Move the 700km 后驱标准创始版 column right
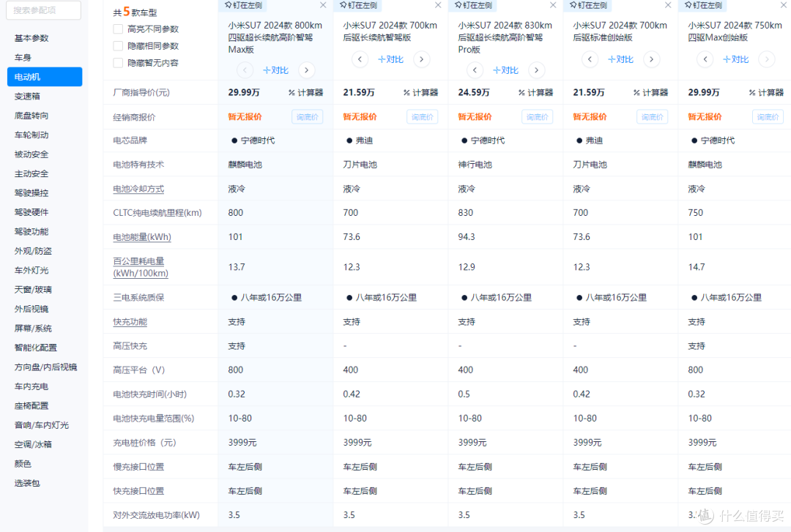 coord(651,59)
